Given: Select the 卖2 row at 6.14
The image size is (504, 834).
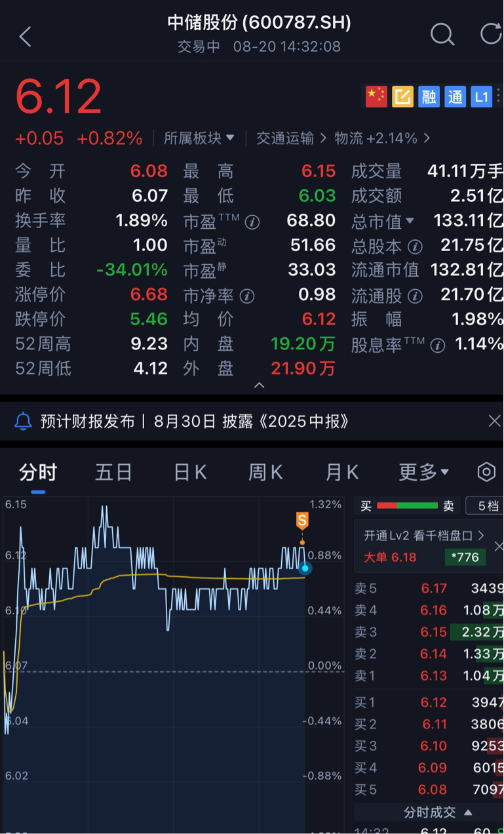Looking at the screenshot, I should pyautogui.click(x=429, y=654).
